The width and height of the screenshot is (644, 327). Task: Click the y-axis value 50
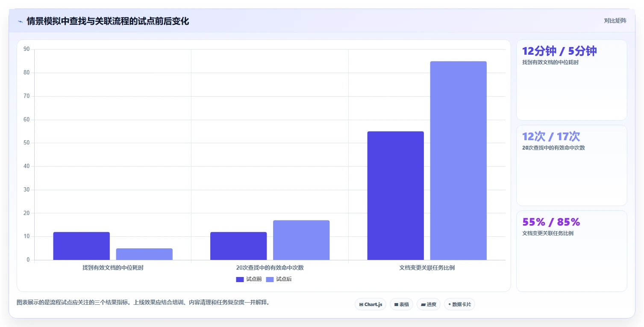26,143
